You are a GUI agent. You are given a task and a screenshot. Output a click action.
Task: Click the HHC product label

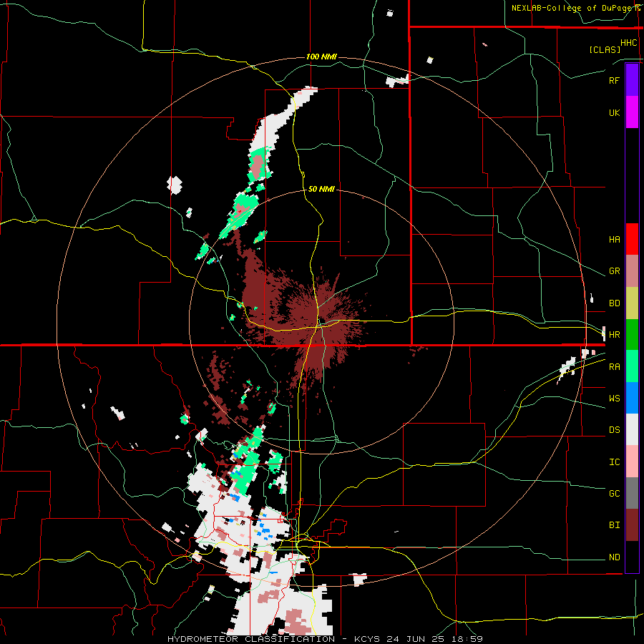628,43
